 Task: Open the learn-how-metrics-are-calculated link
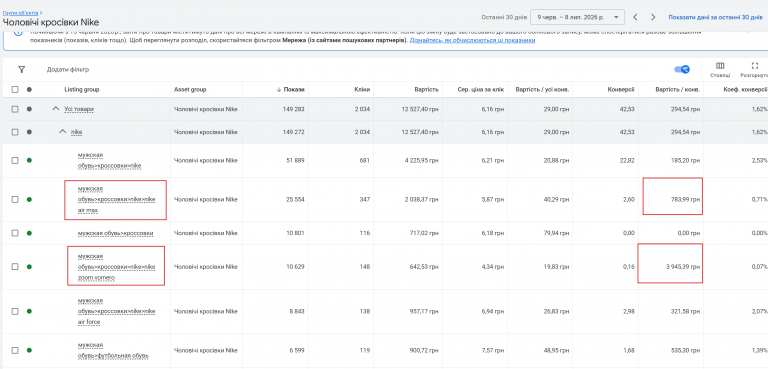click(x=472, y=40)
